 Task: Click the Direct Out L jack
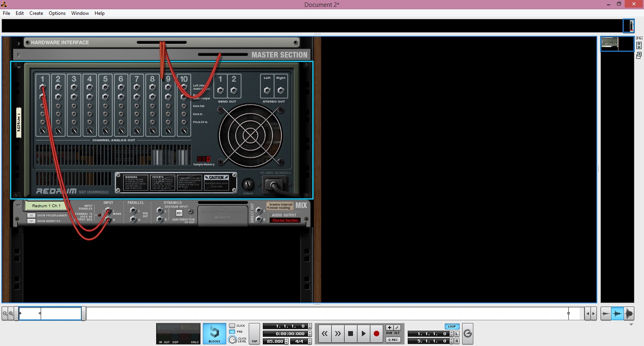coord(259,210)
